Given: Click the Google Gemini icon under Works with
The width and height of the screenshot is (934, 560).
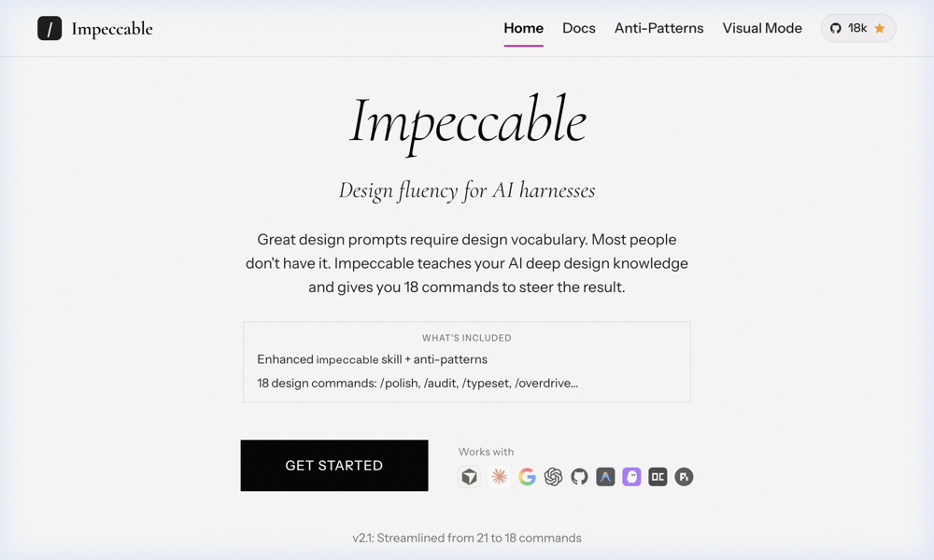Looking at the screenshot, I should pos(526,477).
